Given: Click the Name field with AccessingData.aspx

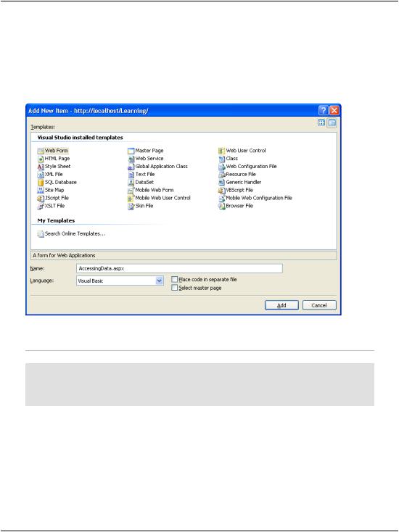Looking at the screenshot, I should (179, 268).
